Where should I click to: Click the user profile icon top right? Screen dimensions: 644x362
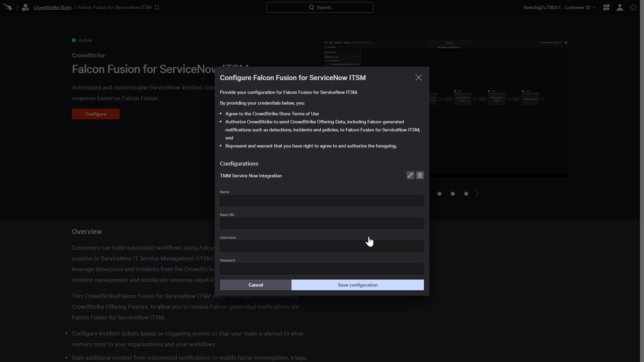[620, 7]
